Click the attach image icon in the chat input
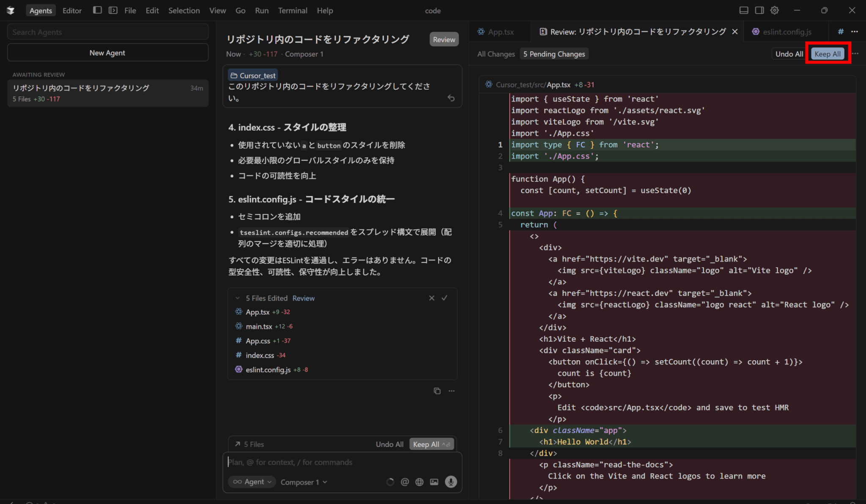This screenshot has width=866, height=504. pos(434,482)
